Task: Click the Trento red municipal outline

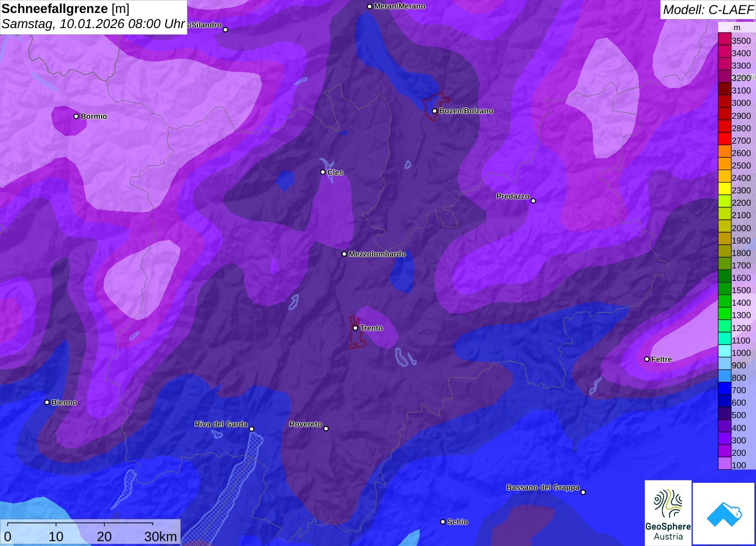Action: (356, 332)
